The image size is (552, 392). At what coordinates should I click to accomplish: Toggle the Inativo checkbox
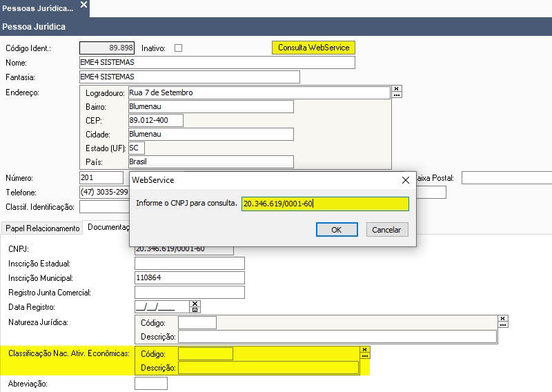click(x=179, y=48)
